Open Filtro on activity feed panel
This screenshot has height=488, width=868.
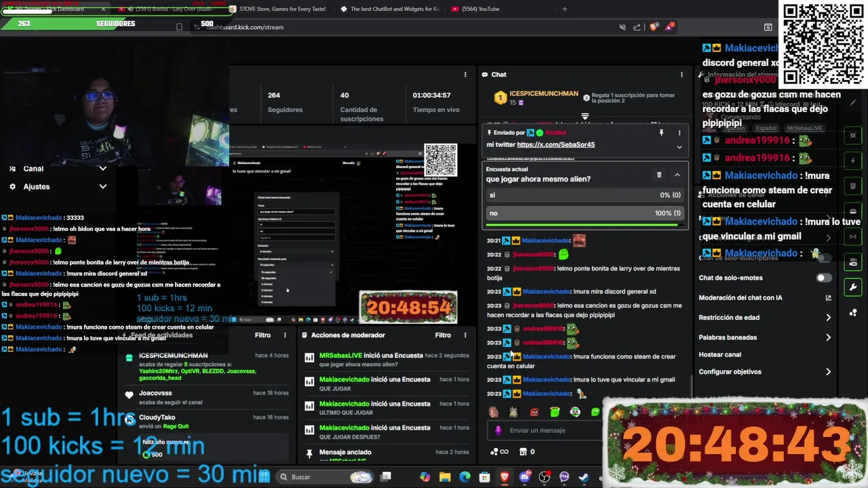point(262,335)
